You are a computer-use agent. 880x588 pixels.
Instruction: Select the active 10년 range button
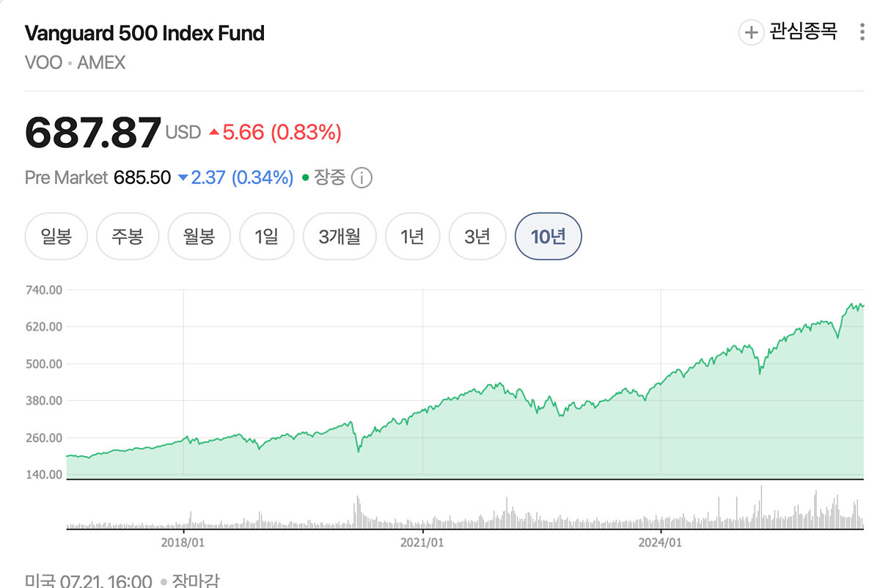pyautogui.click(x=549, y=237)
